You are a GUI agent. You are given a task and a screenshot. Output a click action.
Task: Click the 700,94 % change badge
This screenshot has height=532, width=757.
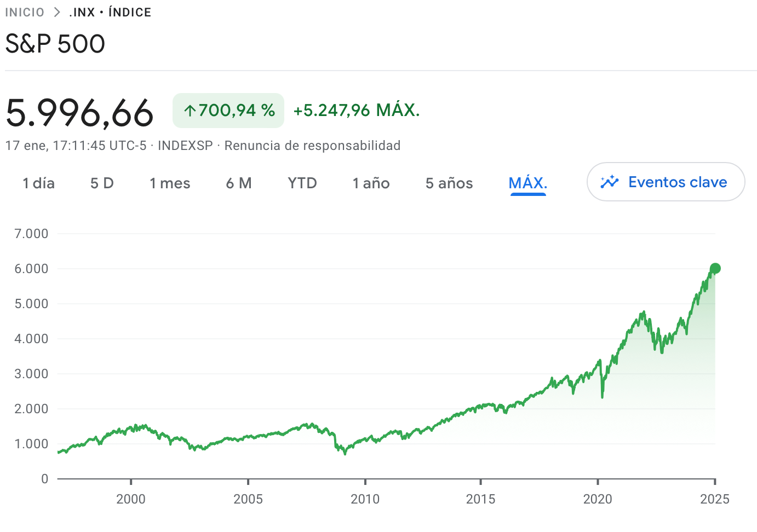click(228, 111)
